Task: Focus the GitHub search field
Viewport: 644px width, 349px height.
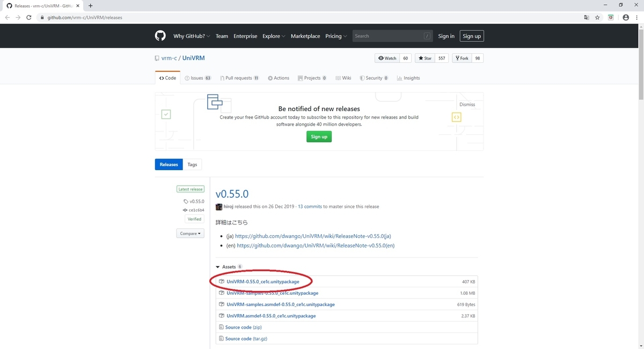Action: click(393, 36)
